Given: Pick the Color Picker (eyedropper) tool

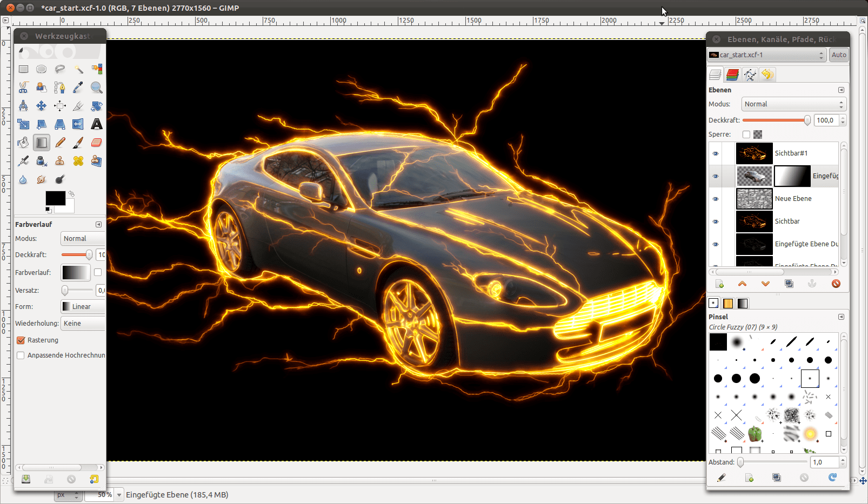Looking at the screenshot, I should click(x=78, y=87).
